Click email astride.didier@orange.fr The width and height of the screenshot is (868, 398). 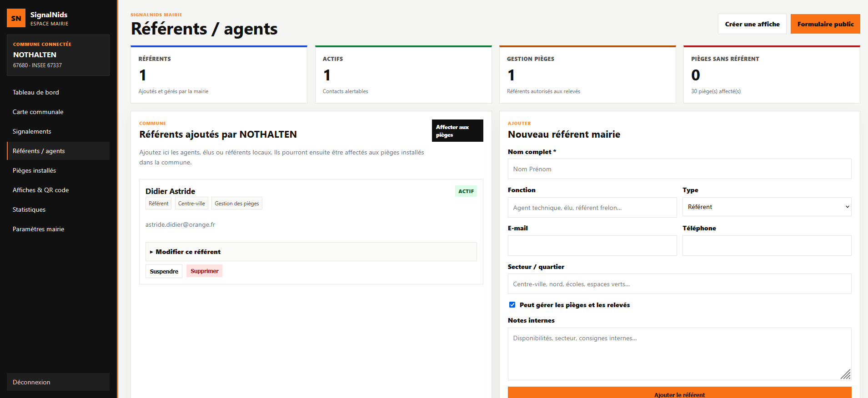180,224
